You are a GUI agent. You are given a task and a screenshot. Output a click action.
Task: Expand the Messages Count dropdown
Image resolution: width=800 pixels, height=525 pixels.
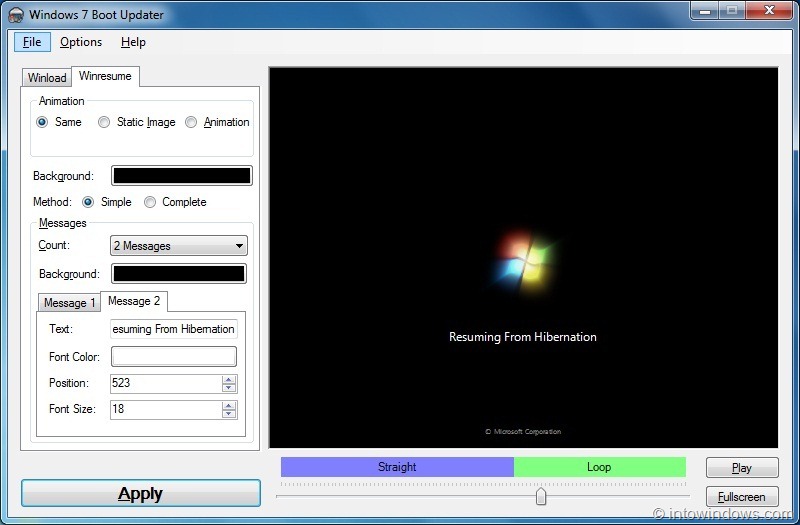pos(179,245)
